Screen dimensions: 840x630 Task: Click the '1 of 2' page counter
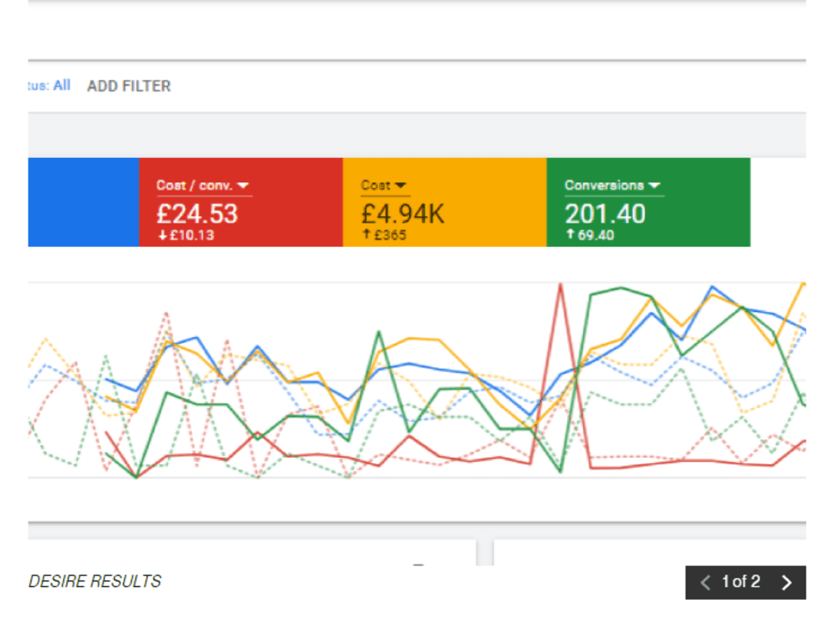pyautogui.click(x=741, y=582)
